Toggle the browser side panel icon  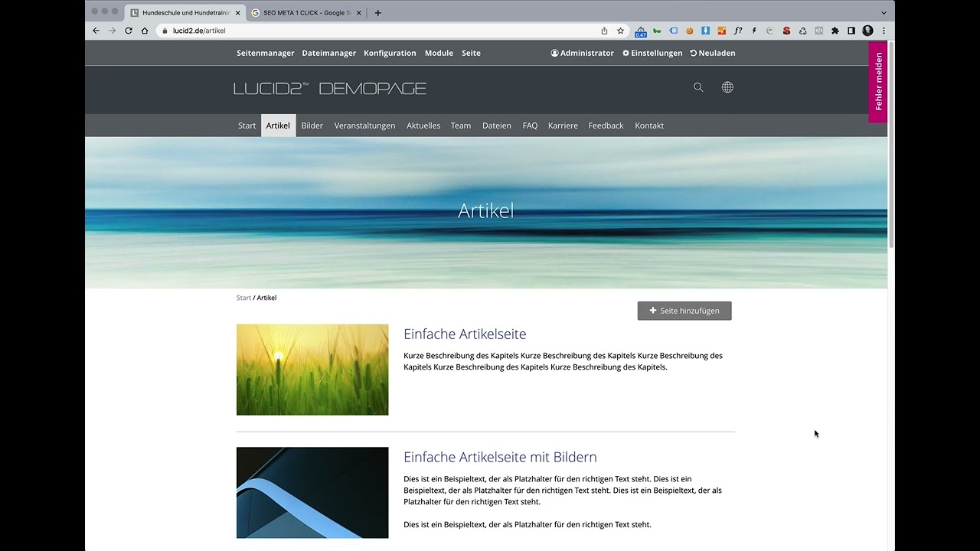pos(851,31)
